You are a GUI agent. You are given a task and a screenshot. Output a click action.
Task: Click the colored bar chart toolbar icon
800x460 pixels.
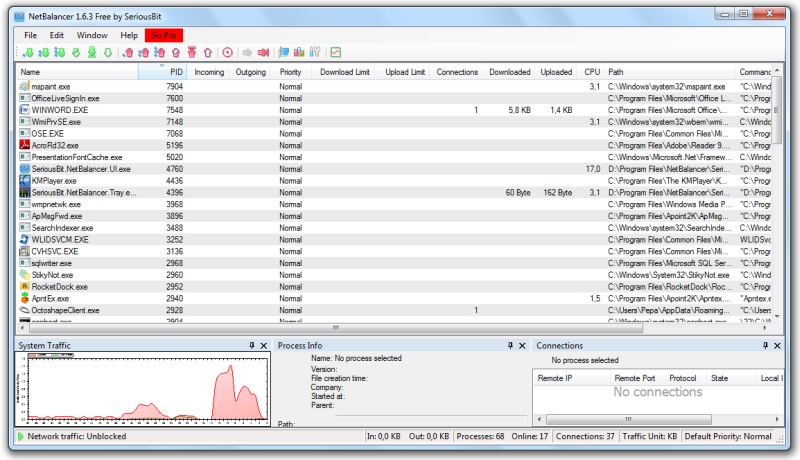[299, 53]
